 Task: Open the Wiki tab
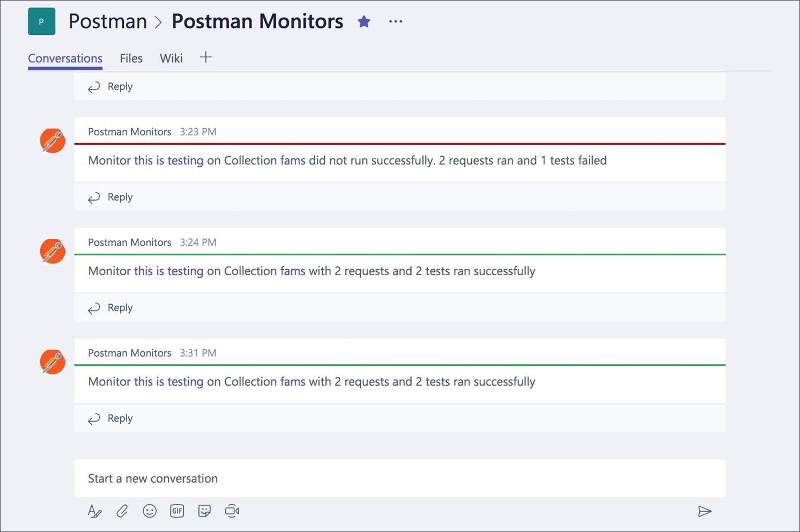tap(171, 58)
